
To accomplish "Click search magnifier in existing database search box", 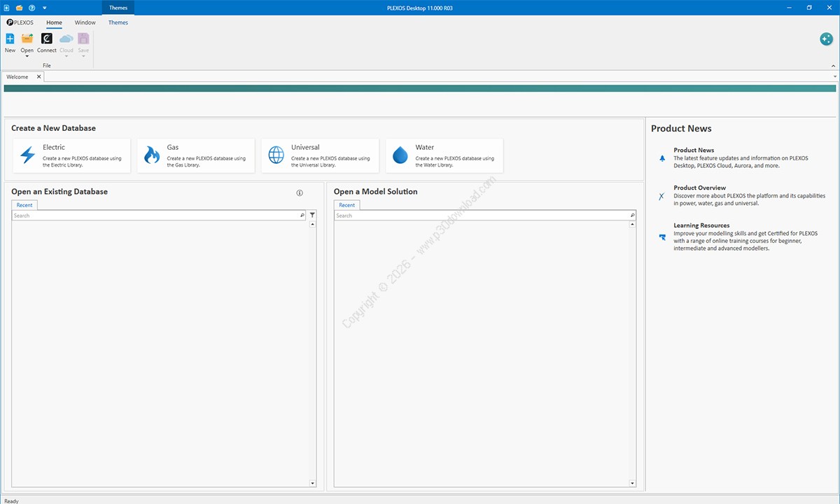I will point(302,216).
